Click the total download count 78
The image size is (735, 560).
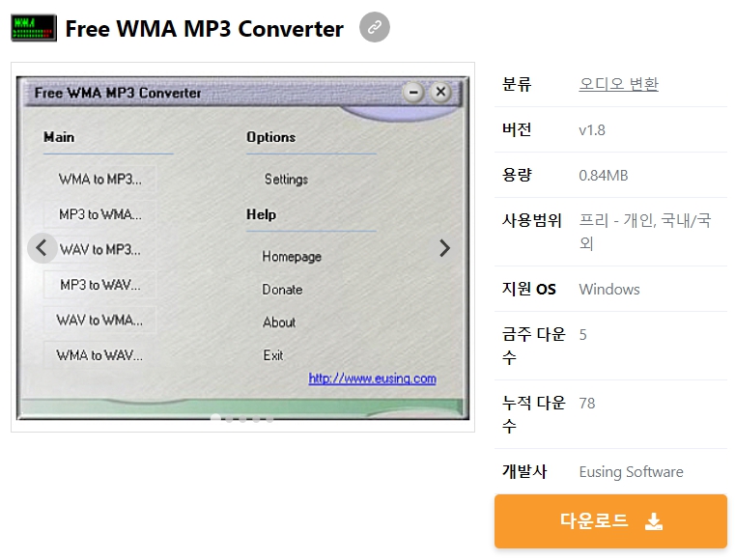587,403
